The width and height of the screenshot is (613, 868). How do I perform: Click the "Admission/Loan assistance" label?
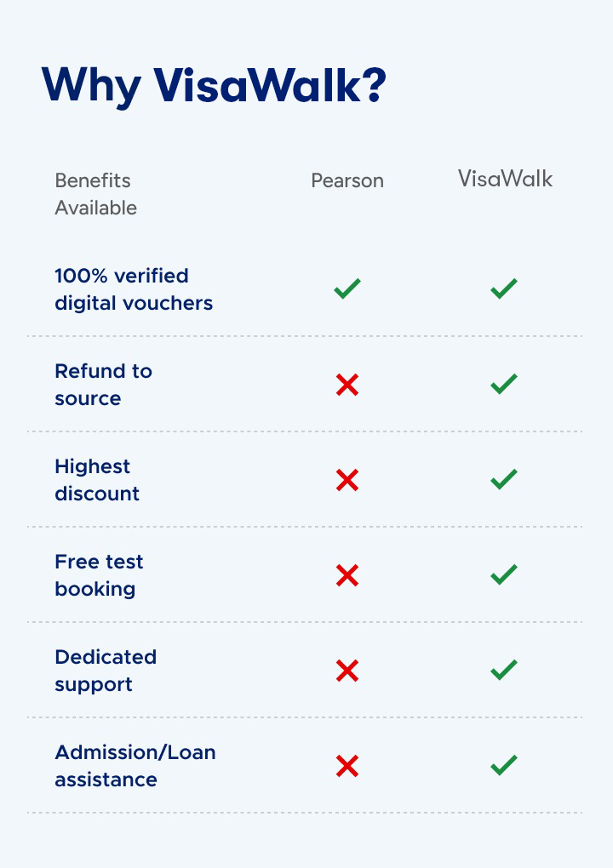[135, 766]
